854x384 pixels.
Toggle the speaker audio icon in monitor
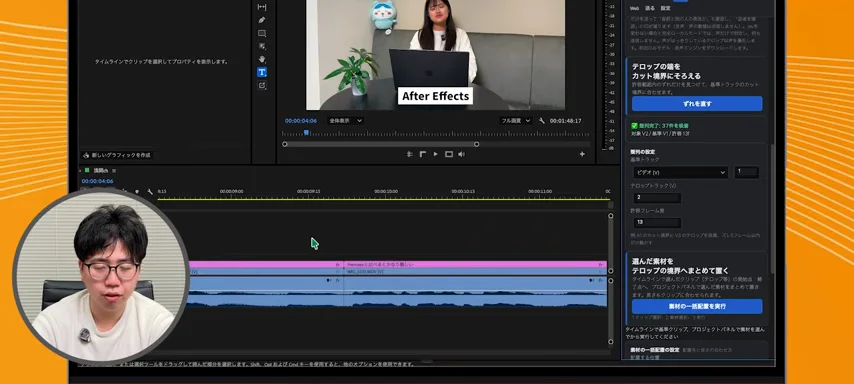[461, 154]
